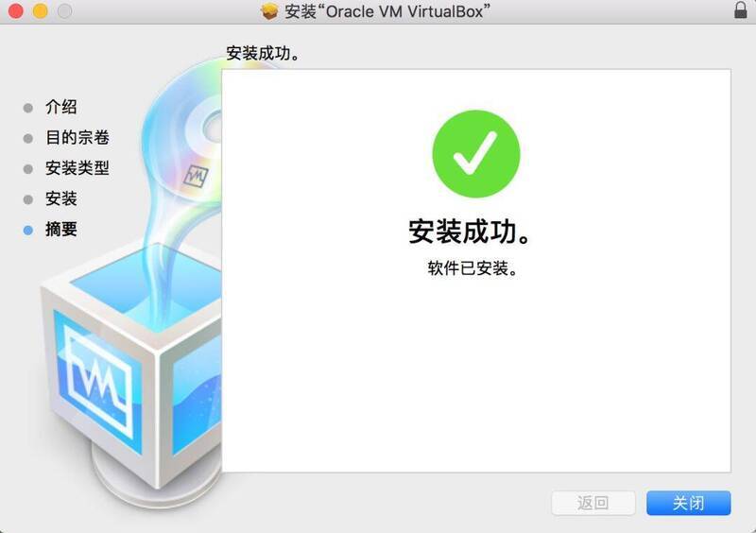Click the small VM logo on disc
The height and width of the screenshot is (533, 756).
tap(197, 177)
